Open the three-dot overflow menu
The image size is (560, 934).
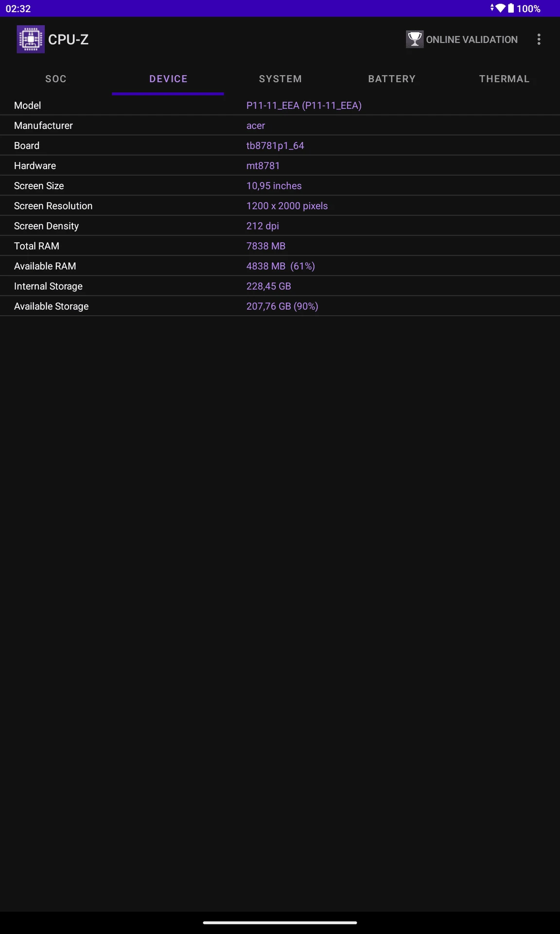pyautogui.click(x=539, y=39)
